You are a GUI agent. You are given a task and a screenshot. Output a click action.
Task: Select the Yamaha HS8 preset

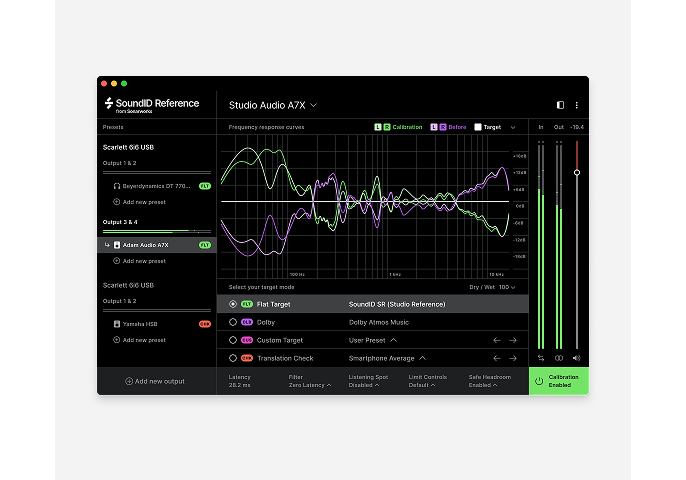(x=157, y=324)
